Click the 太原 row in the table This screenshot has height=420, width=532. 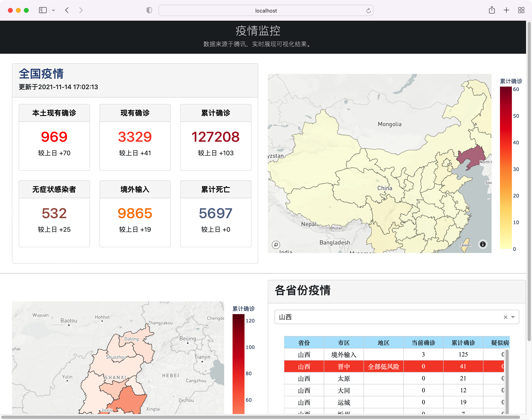pyautogui.click(x=344, y=378)
